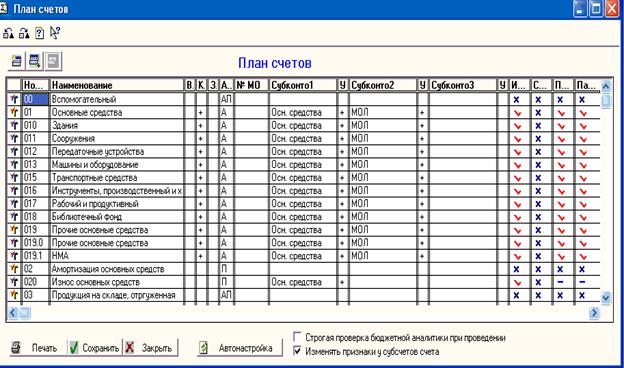Click the first toolbar icon under title bar
The width and height of the screenshot is (624, 368).
point(8,33)
